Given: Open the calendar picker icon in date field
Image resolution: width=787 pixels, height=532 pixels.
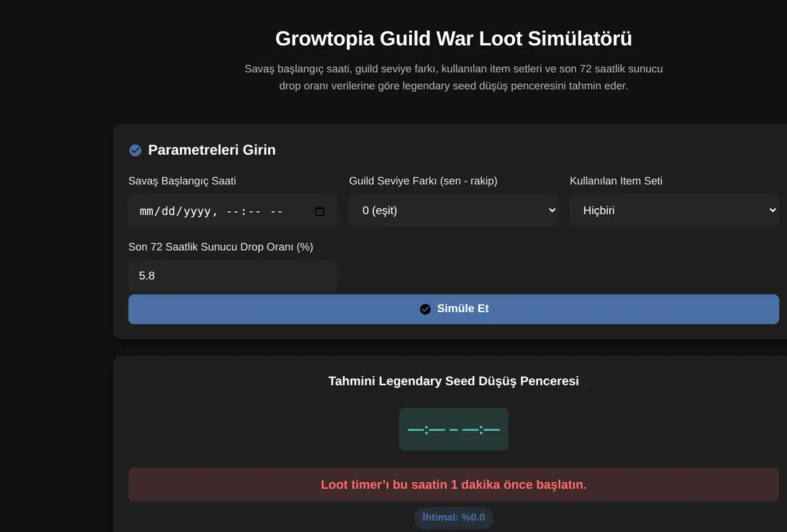Looking at the screenshot, I should click(x=320, y=211).
